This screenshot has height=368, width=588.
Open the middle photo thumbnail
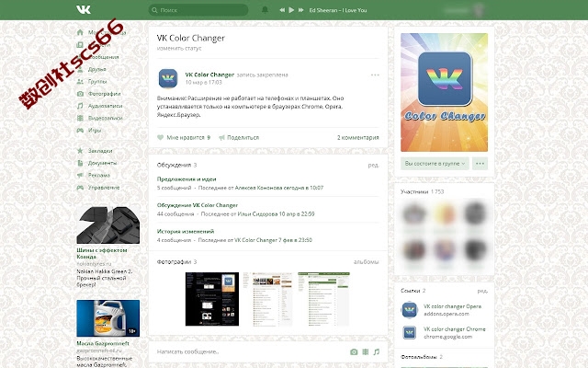coord(267,299)
